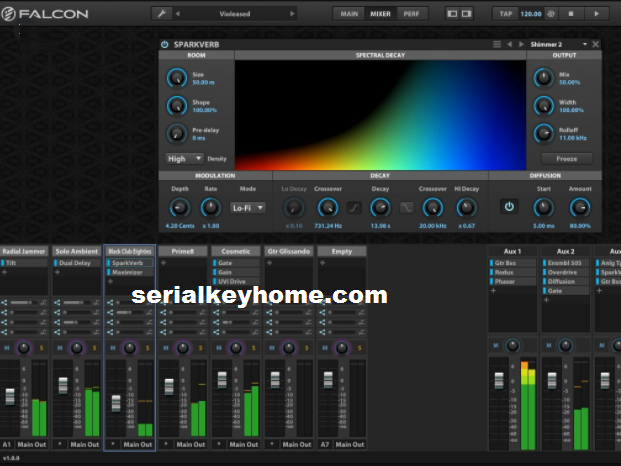Image resolution: width=621 pixels, height=466 pixels.
Task: Select the UVI Drive effect on Cosmetic
Action: pos(236,282)
